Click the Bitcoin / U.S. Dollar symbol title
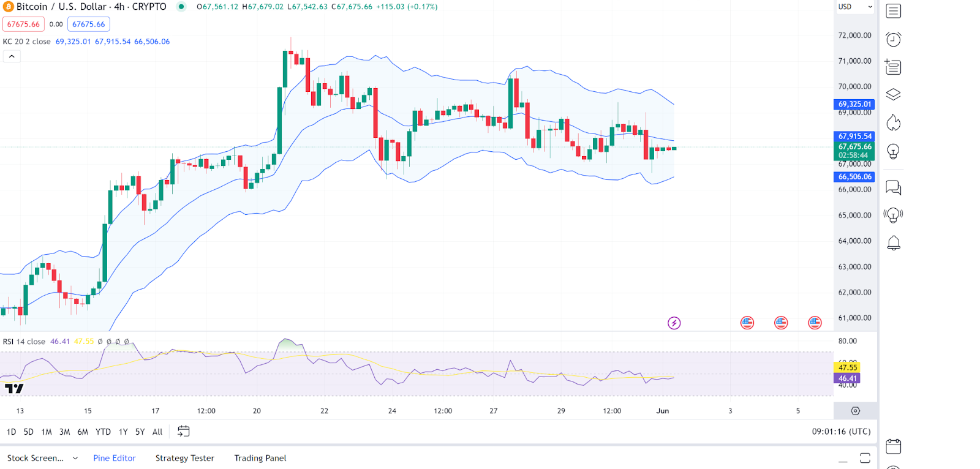The image size is (980, 469). 91,7
